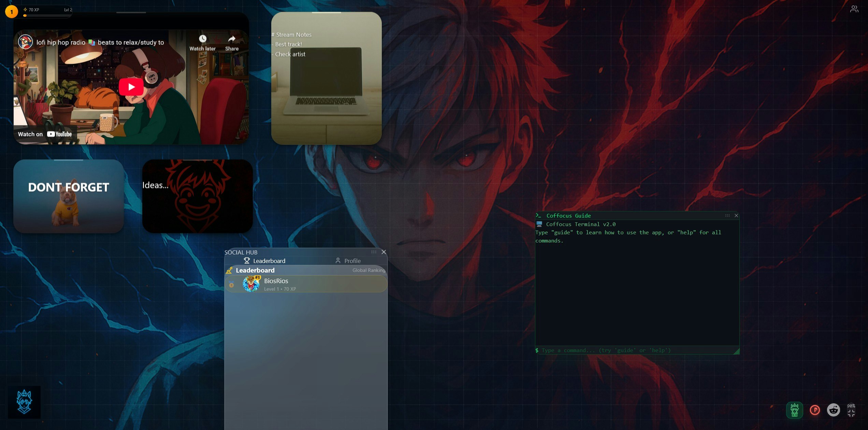Click the blue character avatar at bottom left
Viewport: 868px width, 430px height.
(x=24, y=402)
